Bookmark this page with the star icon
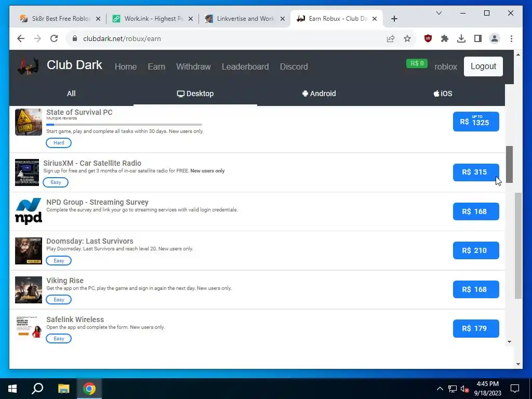 click(407, 38)
